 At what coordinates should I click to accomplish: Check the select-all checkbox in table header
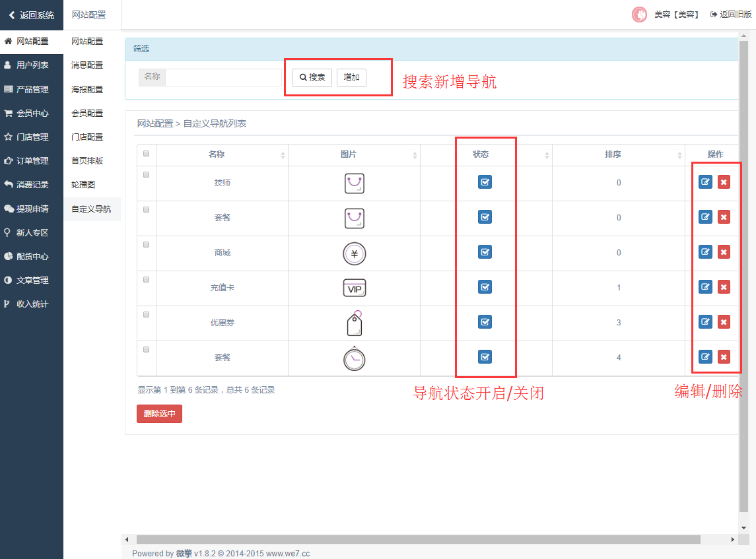click(x=147, y=154)
